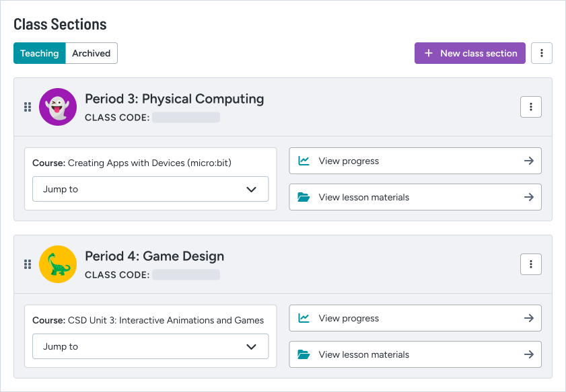Open Period 3 section kebab menu
566x392 pixels.
pos(530,107)
